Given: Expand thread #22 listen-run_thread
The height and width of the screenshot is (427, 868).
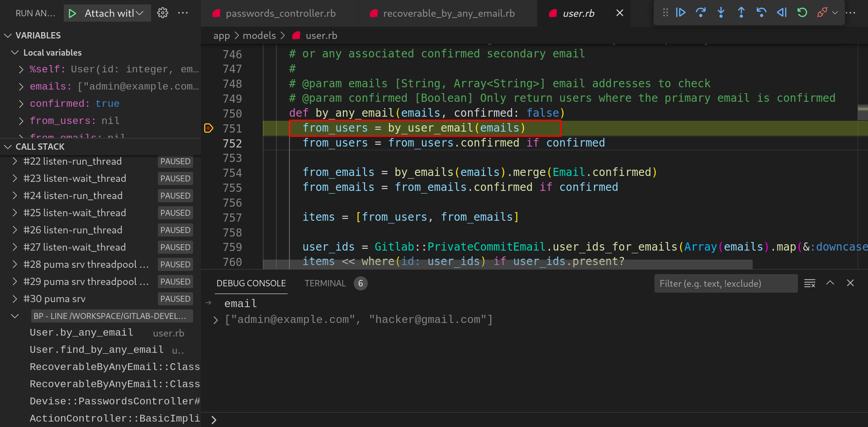Looking at the screenshot, I should point(15,161).
